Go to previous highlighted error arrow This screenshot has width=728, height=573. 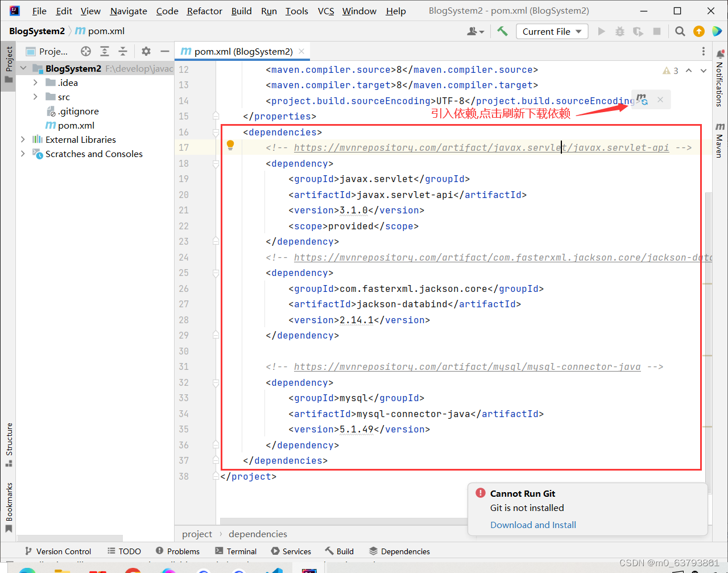click(x=689, y=71)
